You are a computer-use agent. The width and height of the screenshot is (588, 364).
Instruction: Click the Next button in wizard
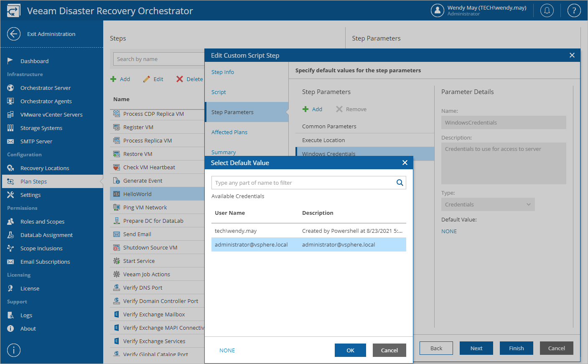476,348
